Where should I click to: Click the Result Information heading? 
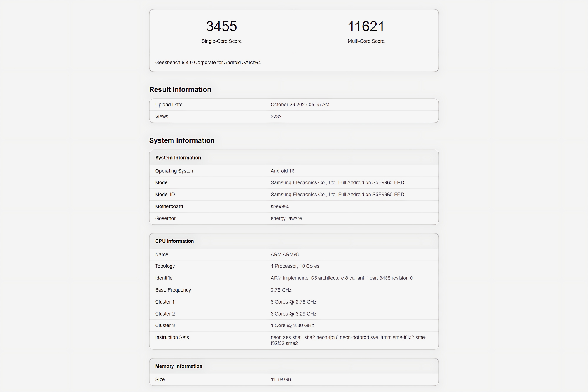pyautogui.click(x=180, y=90)
